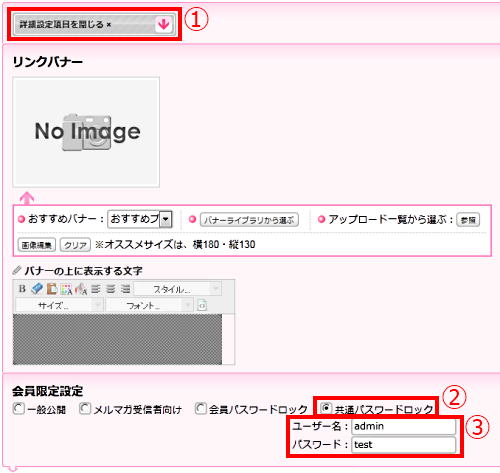Expand the サイズ dropdown
Viewport: 500px width, 473px height.
[x=59, y=305]
